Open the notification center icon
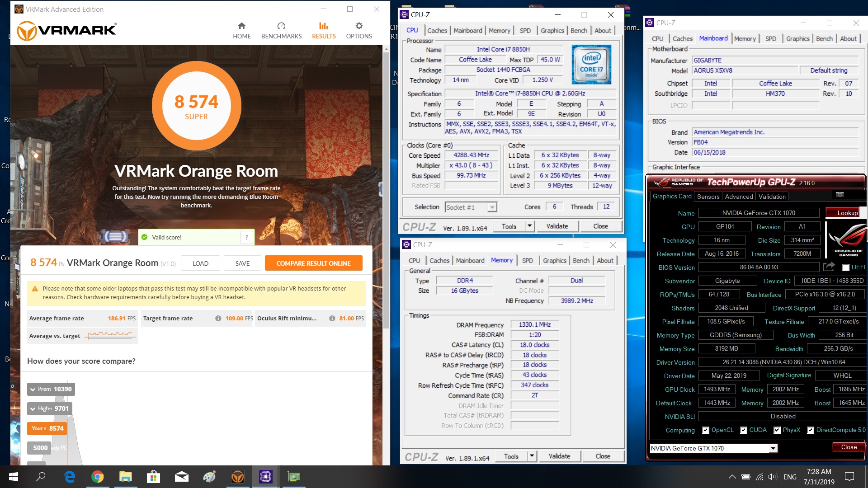 click(x=849, y=477)
